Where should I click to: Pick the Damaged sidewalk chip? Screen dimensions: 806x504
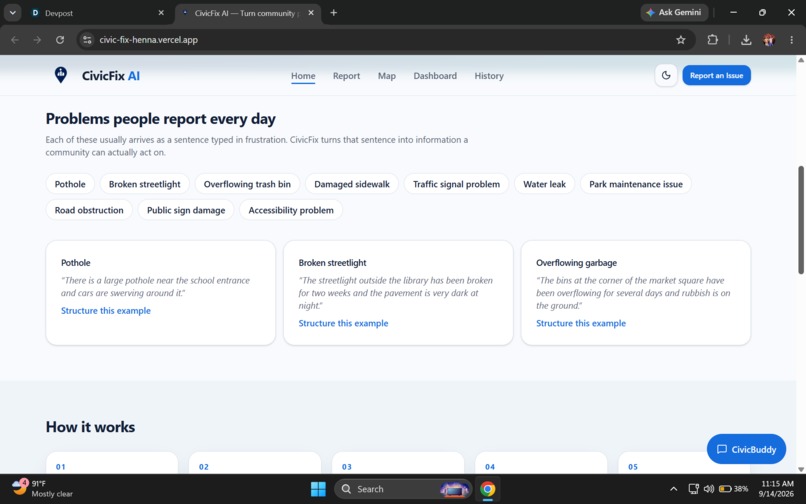point(352,184)
